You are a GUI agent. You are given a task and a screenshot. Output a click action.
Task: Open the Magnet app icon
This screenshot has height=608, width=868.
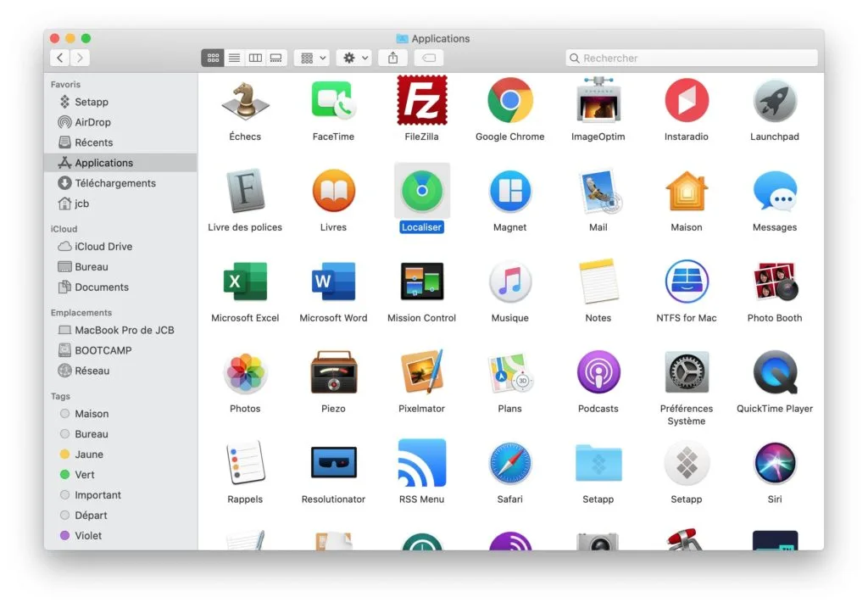509,191
